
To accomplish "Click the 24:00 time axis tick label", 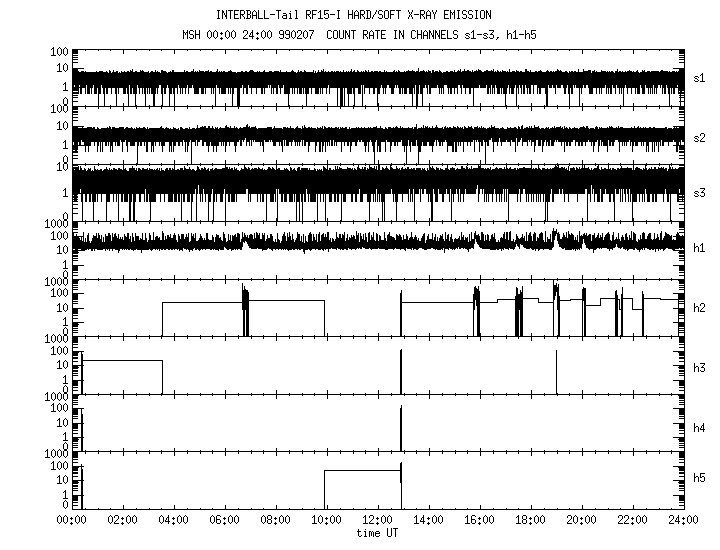I will tap(682, 520).
